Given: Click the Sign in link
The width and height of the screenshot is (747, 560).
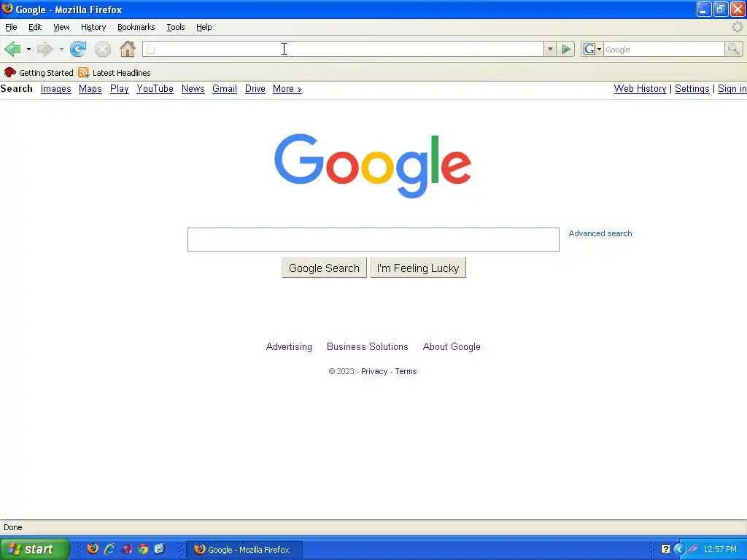Looking at the screenshot, I should 732,89.
